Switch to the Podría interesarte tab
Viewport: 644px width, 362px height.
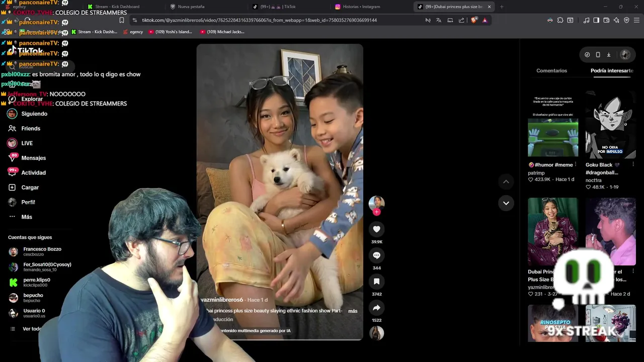(612, 71)
